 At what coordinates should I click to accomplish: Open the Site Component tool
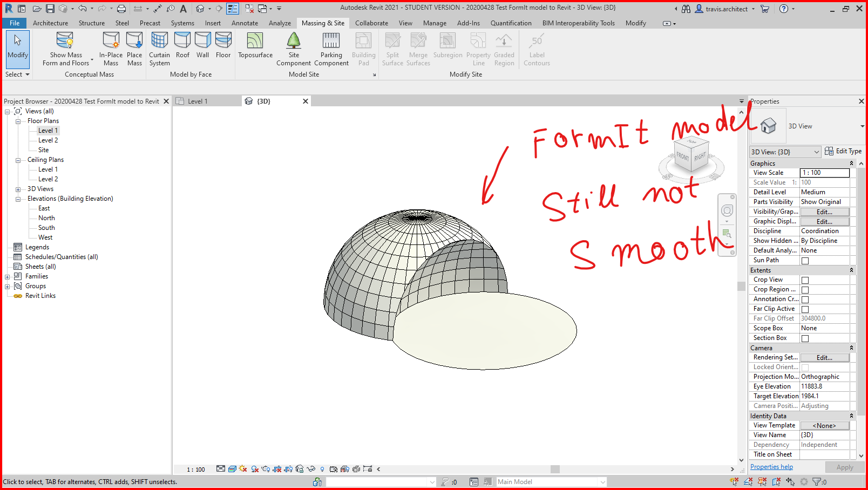[293, 49]
